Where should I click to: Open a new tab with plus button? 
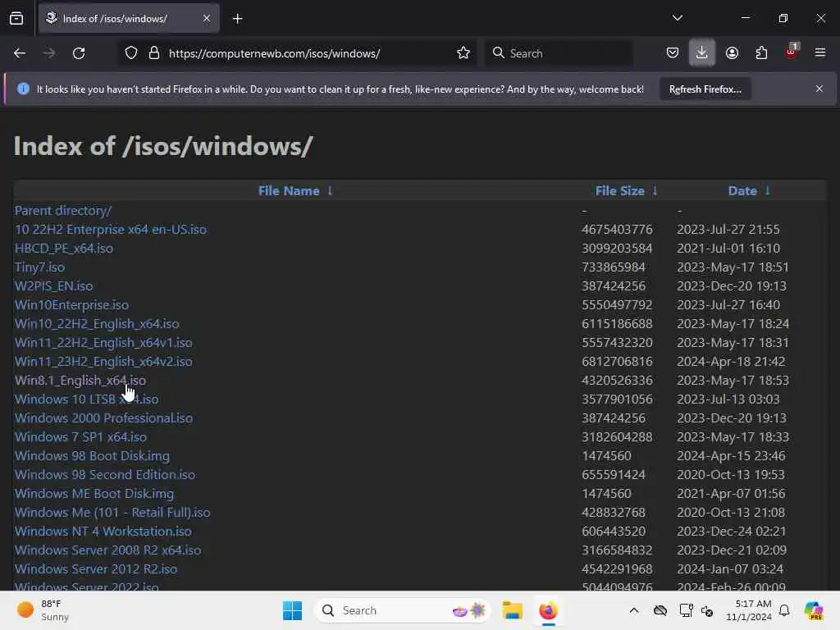pyautogui.click(x=237, y=19)
